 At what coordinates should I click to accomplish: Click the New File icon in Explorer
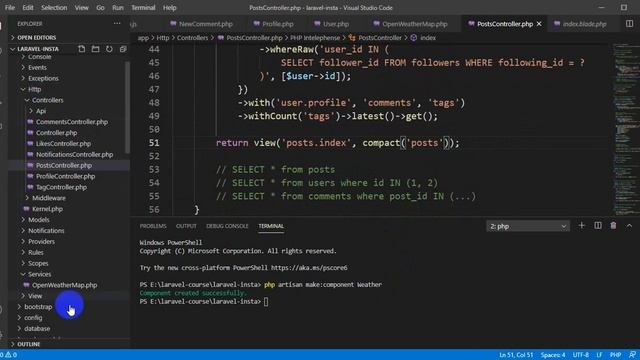click(82, 49)
